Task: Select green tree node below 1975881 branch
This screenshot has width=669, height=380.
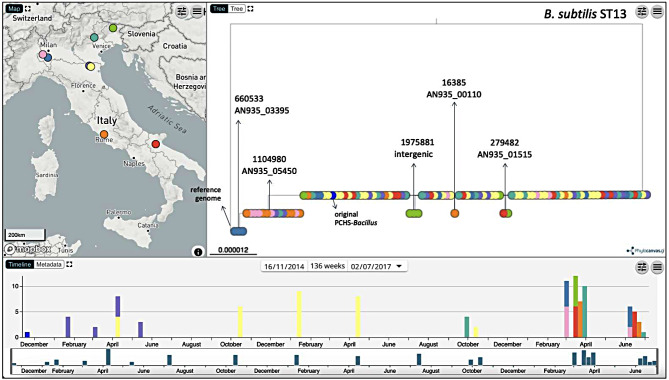Action: [414, 213]
